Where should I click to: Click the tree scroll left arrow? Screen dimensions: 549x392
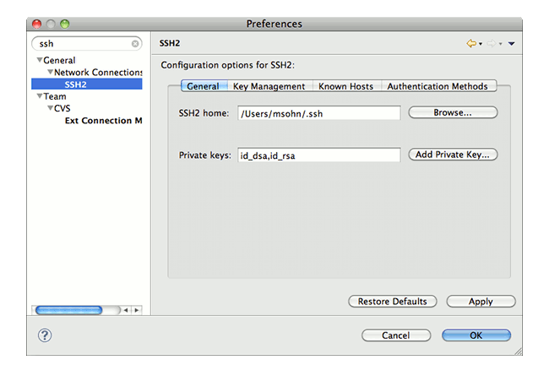pos(126,310)
